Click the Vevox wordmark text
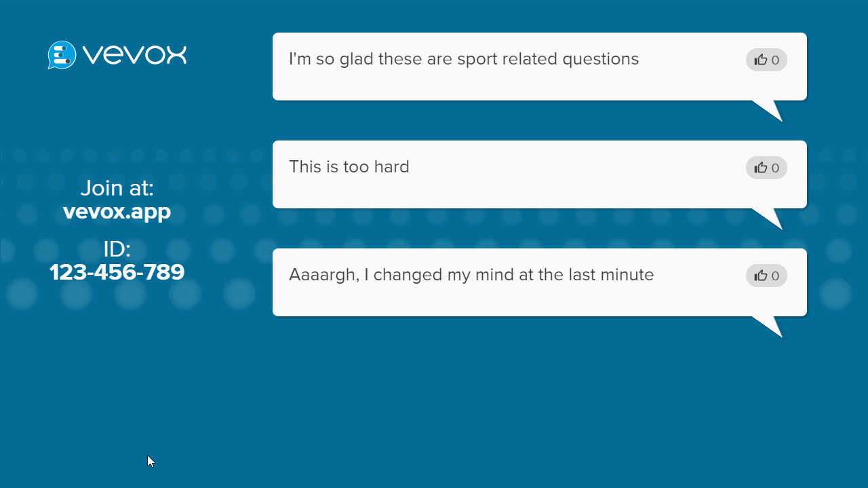868x488 pixels. pos(135,55)
